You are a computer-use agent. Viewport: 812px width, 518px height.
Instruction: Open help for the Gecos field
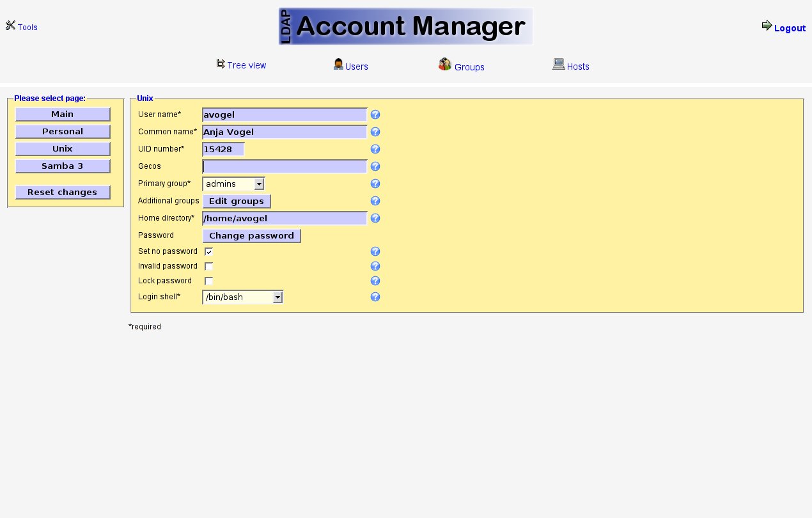[x=375, y=167]
